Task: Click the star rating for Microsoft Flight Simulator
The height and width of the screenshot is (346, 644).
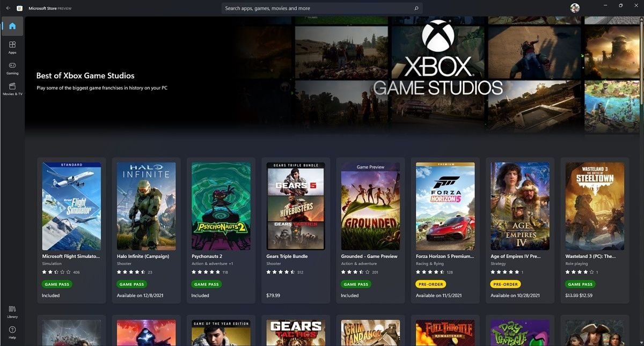Action: [x=56, y=273]
